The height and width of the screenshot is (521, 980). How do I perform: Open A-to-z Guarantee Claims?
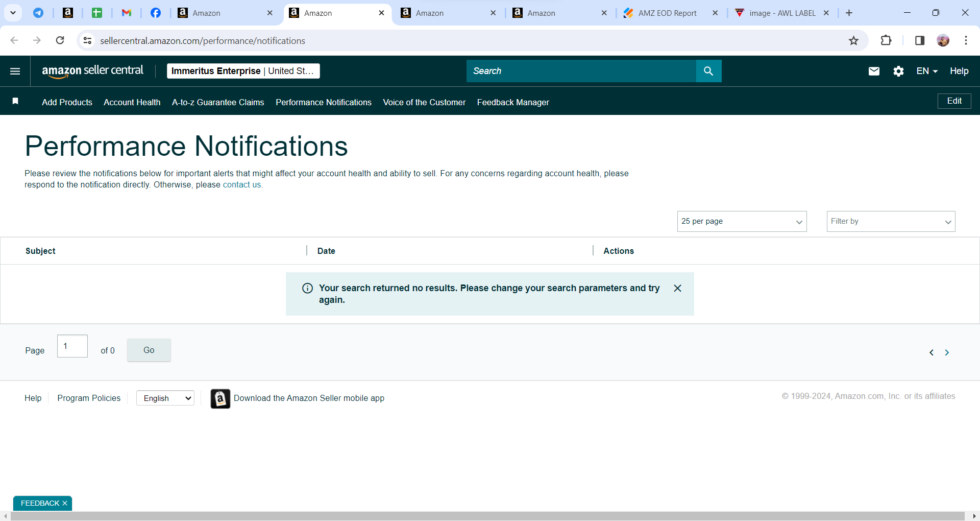[x=218, y=102]
